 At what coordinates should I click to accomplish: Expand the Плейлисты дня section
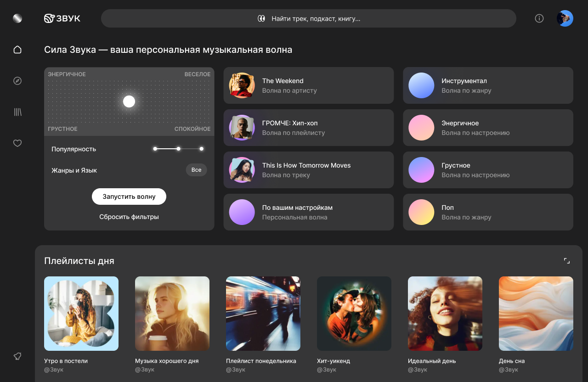566,261
